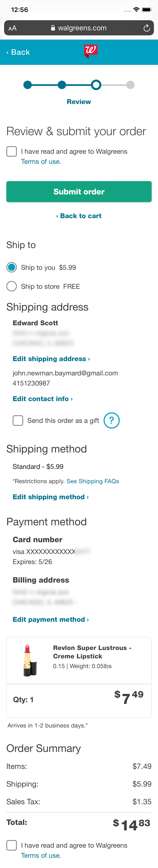Screen dimensions: 158x868
Task: Select the Review step label
Action: click(79, 101)
